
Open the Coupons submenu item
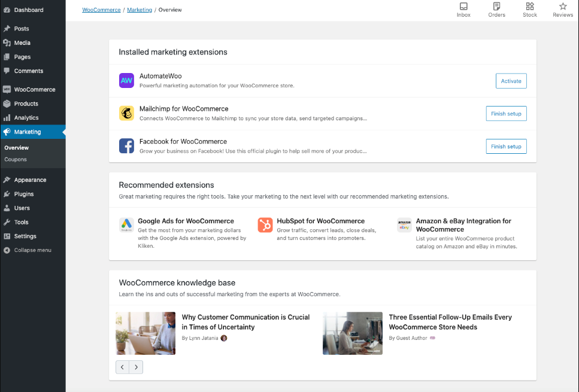coord(16,159)
